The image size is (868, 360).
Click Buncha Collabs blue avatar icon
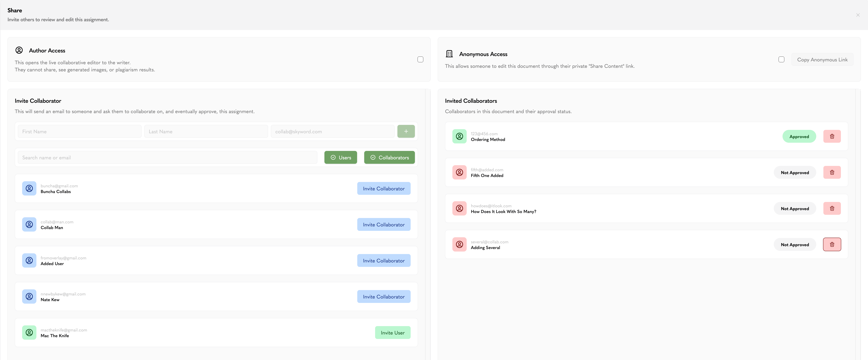(29, 188)
